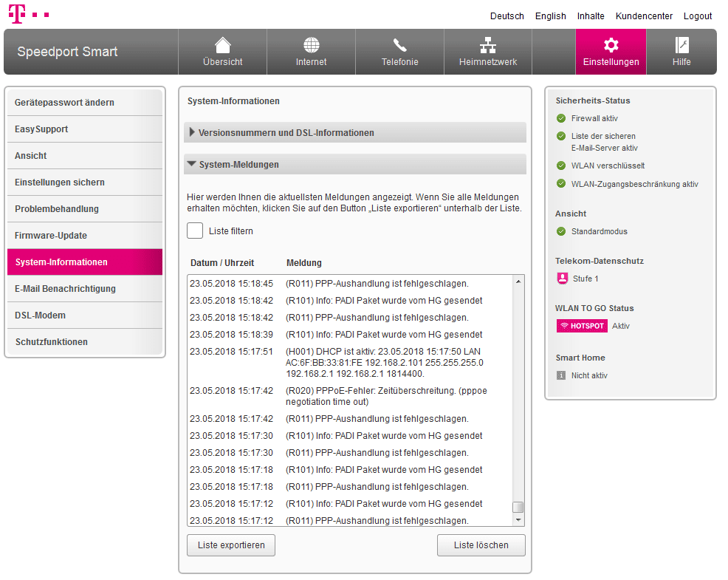Select the 15:17:51 DHCP ist aktiv message
The image size is (728, 580).
pyautogui.click(x=351, y=363)
